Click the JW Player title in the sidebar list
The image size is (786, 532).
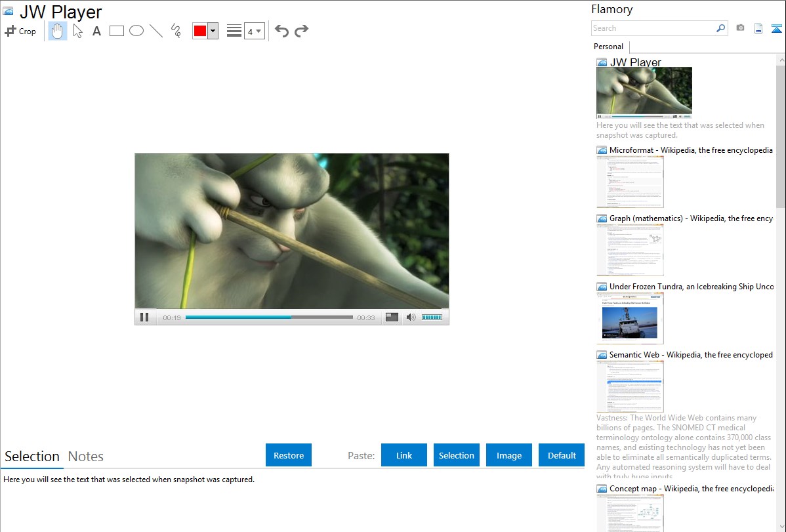click(636, 62)
